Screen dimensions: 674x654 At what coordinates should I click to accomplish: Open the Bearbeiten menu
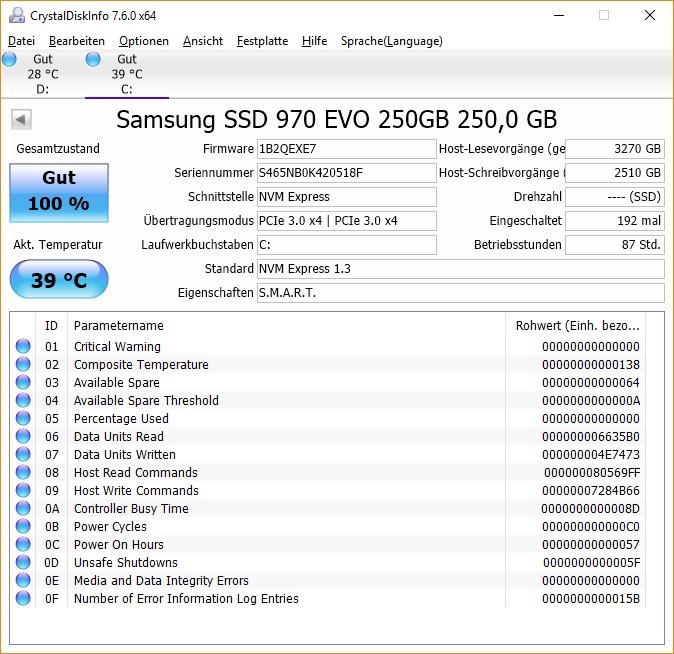[x=77, y=41]
